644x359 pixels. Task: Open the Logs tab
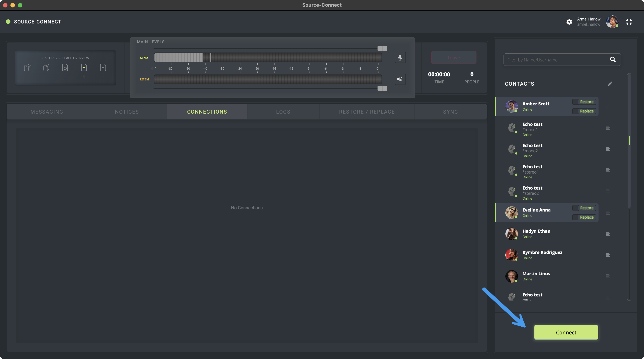pyautogui.click(x=283, y=112)
